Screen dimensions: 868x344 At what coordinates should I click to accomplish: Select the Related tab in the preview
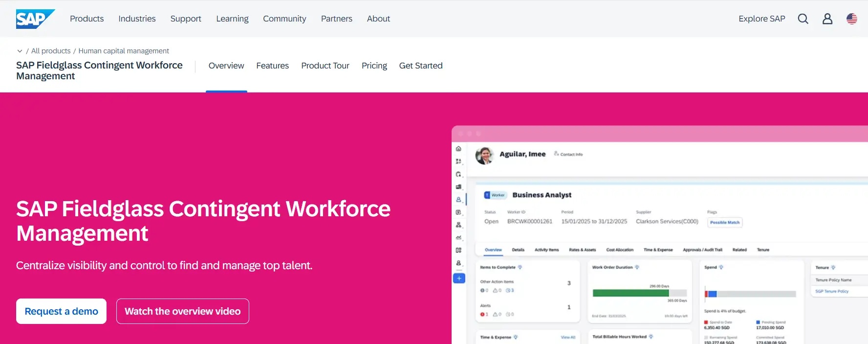point(739,250)
